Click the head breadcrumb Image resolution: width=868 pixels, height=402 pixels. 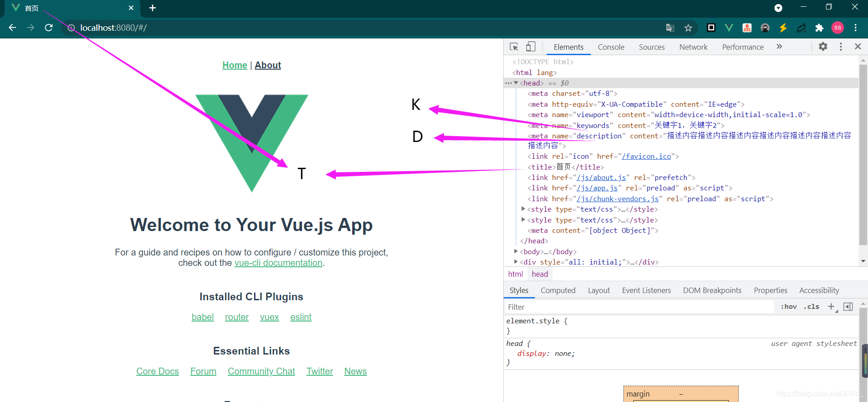click(540, 274)
